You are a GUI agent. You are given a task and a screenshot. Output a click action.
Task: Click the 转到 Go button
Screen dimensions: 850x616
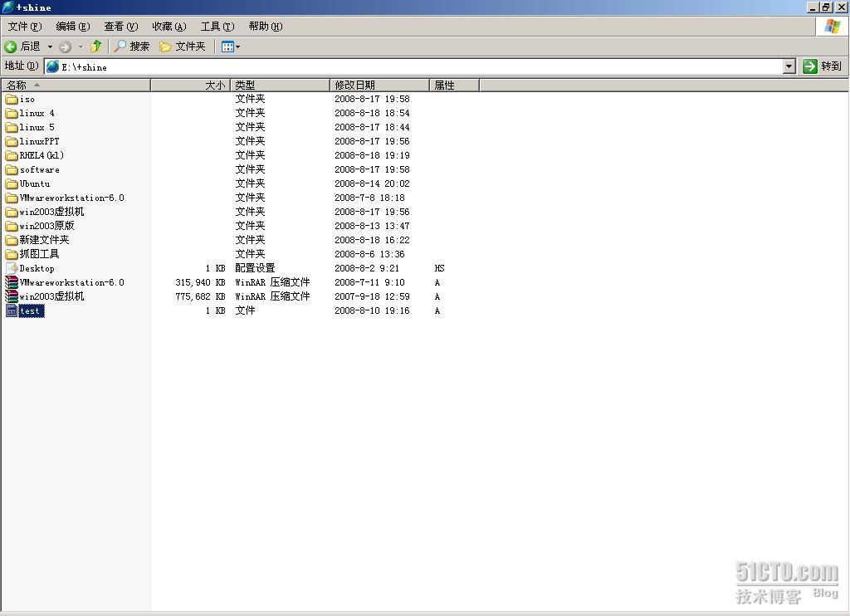[x=823, y=66]
